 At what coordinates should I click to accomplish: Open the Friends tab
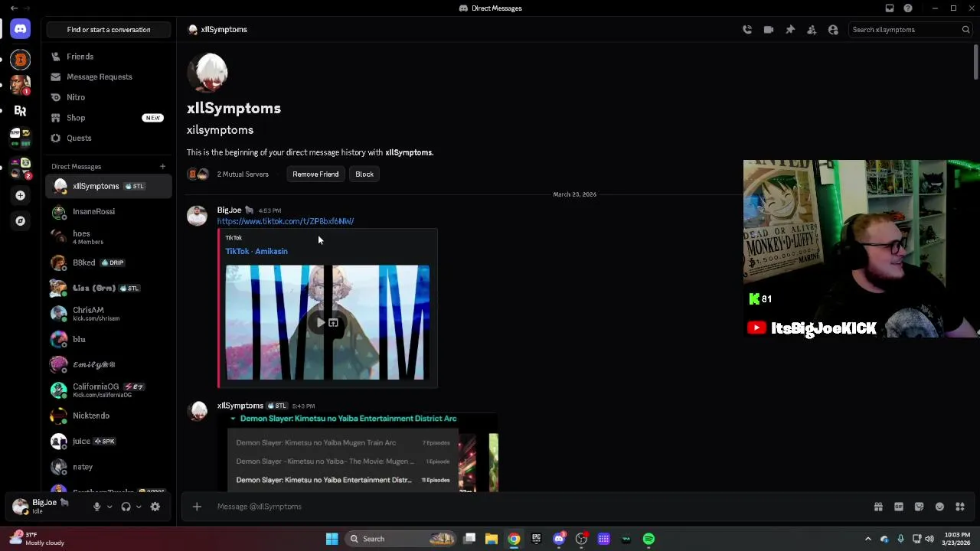click(x=109, y=57)
